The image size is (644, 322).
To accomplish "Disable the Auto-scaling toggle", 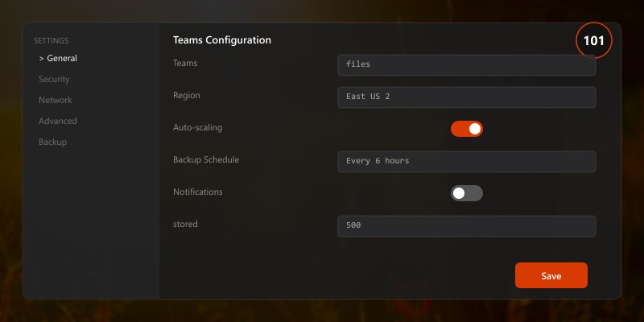I will 467,129.
